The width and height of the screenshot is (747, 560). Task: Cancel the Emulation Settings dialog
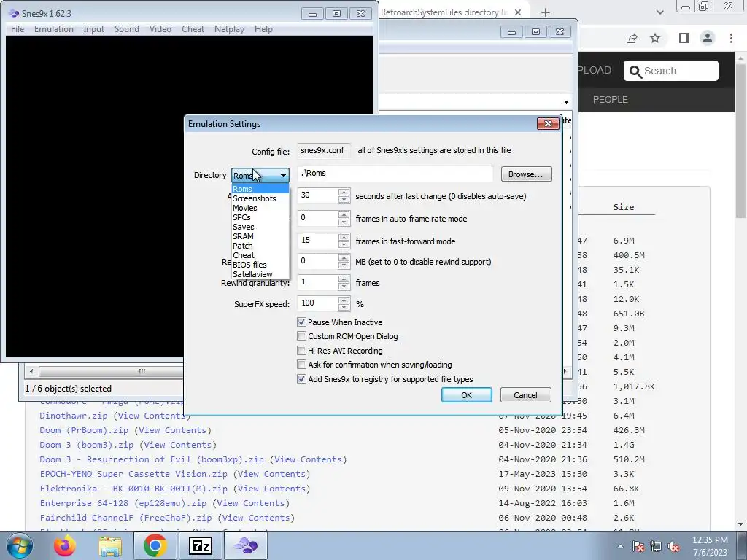(x=525, y=395)
